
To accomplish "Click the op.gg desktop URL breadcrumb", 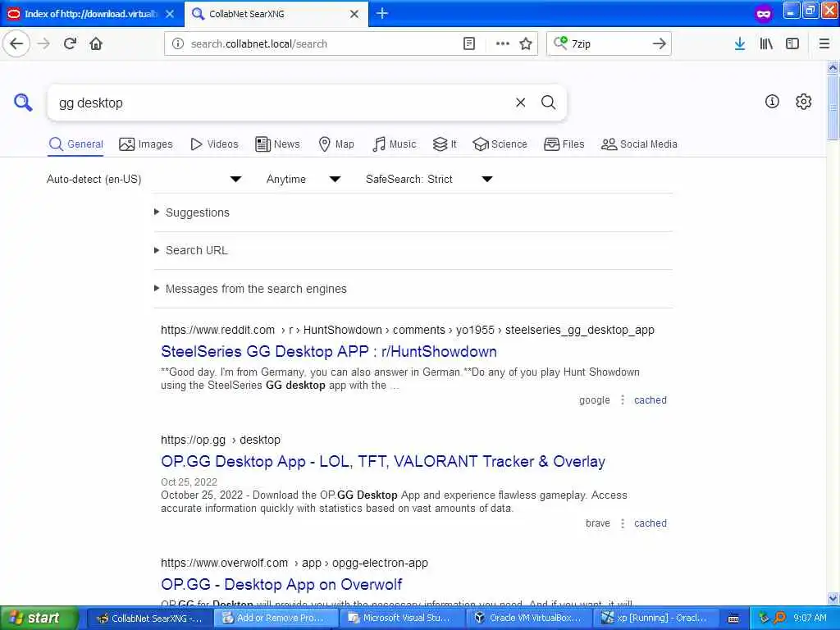I will pyautogui.click(x=220, y=440).
